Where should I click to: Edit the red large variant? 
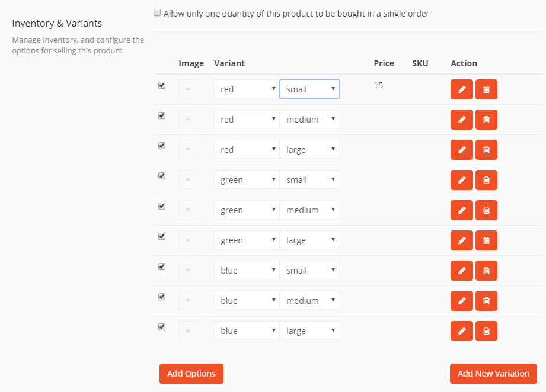[462, 150]
